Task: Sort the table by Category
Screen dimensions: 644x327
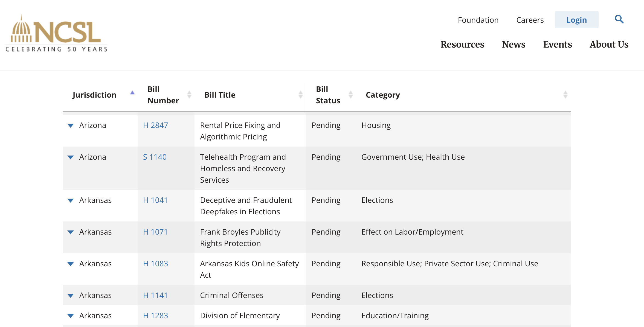Action: pyautogui.click(x=565, y=95)
